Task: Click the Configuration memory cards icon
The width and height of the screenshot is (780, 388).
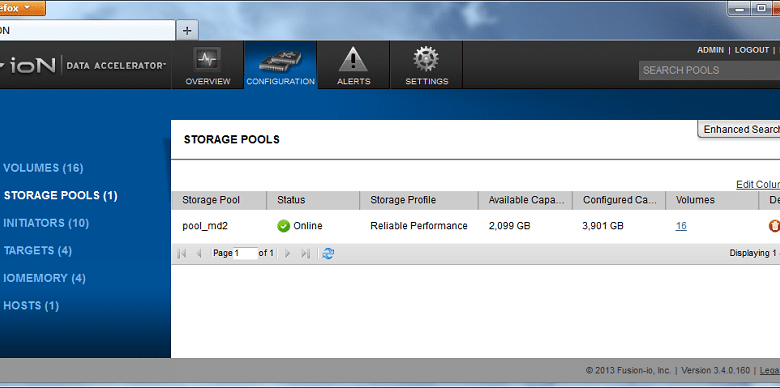Action: point(281,61)
